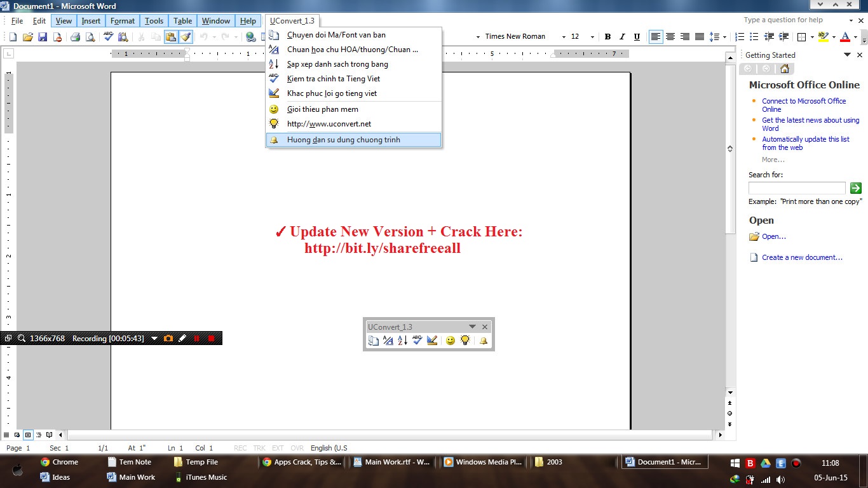This screenshot has width=868, height=488.
Task: Click the smiley face icon in floating UConvert toolbar
Action: (x=451, y=341)
